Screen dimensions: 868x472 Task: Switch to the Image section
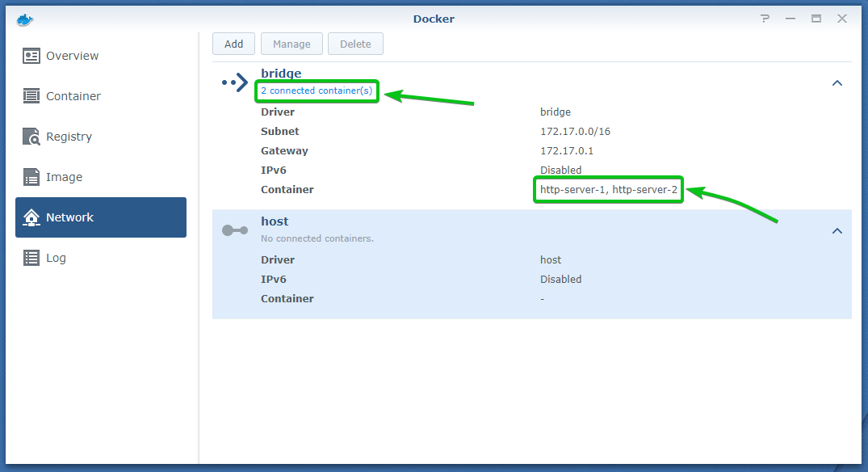point(101,177)
